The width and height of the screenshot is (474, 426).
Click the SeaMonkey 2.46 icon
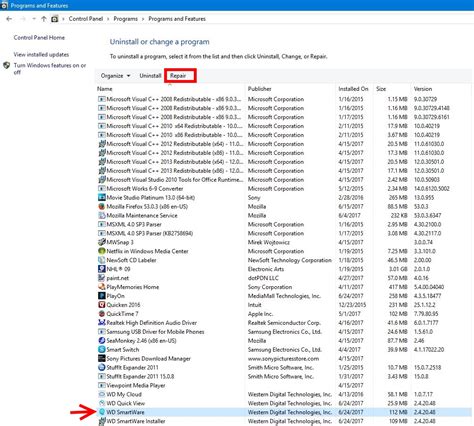tap(102, 341)
